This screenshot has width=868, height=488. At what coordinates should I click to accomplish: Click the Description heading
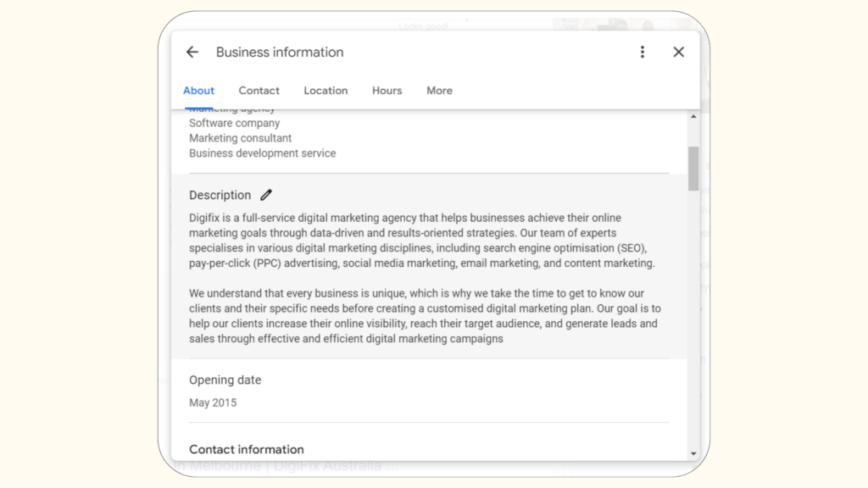click(220, 196)
